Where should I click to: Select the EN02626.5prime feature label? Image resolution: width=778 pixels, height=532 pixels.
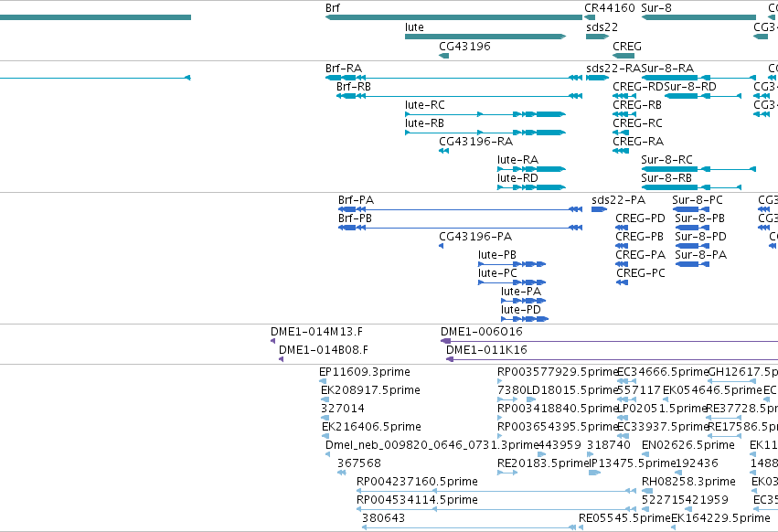point(688,445)
